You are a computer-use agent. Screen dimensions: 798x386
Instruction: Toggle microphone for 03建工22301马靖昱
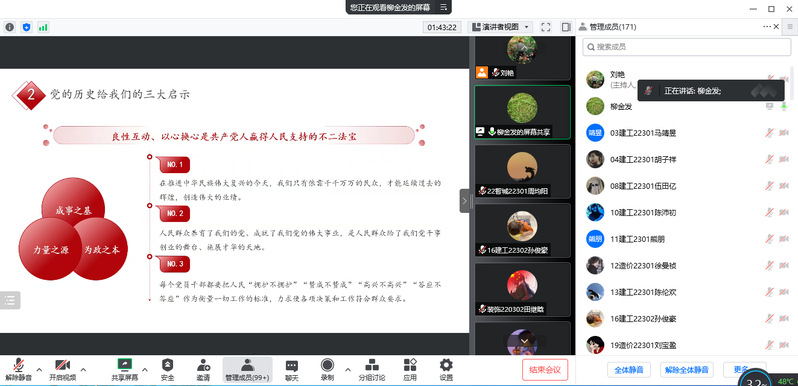click(770, 133)
